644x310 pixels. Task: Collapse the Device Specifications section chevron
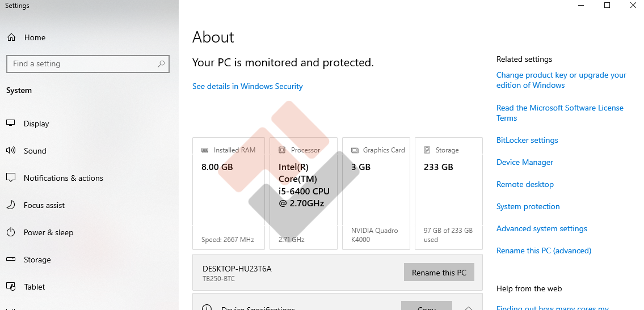[469, 308]
